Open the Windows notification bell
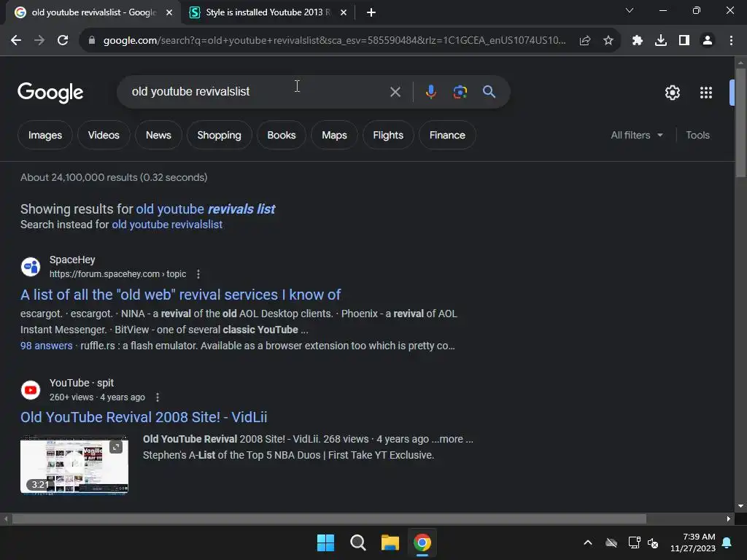Screen dimensions: 747x560 click(x=727, y=542)
